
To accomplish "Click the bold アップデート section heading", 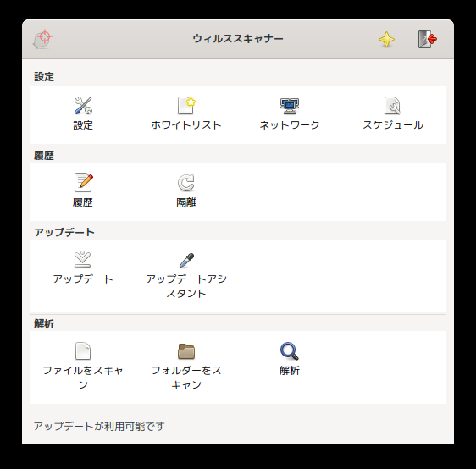I will point(64,232).
